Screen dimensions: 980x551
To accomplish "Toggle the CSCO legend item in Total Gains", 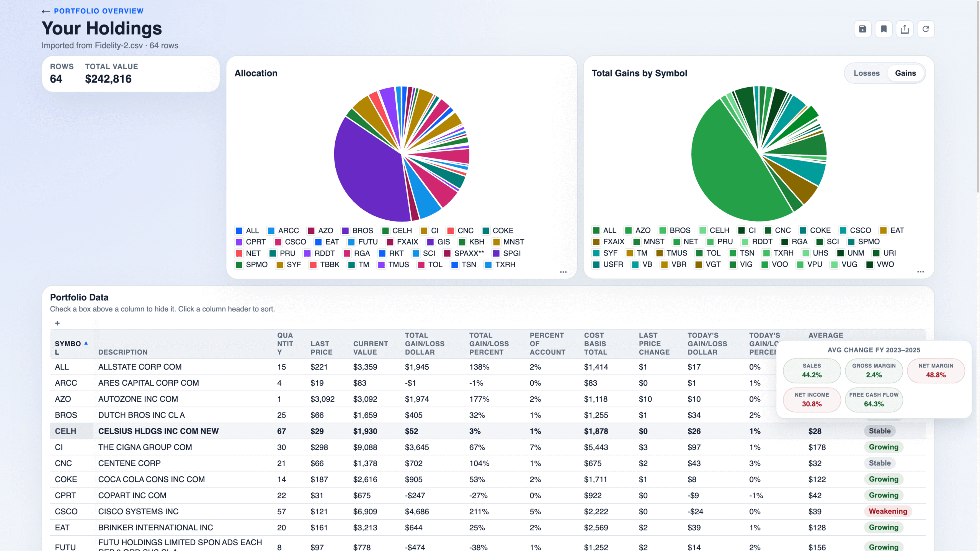I will (x=855, y=230).
